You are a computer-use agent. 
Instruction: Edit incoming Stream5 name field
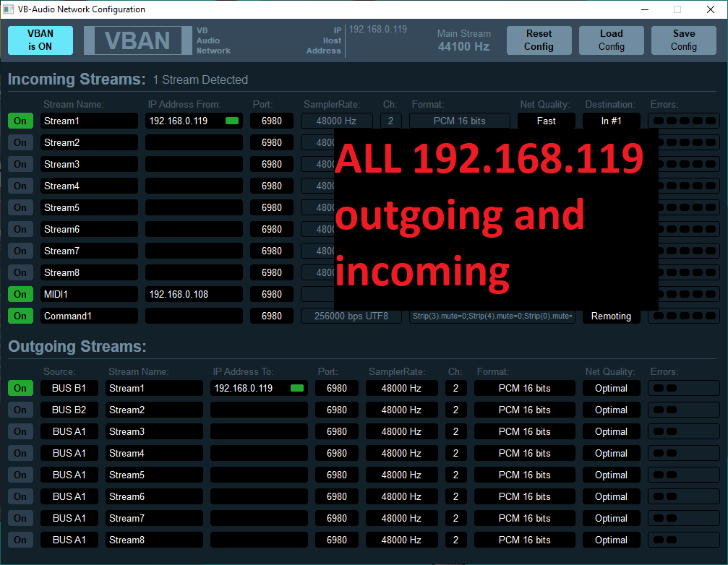(89, 208)
